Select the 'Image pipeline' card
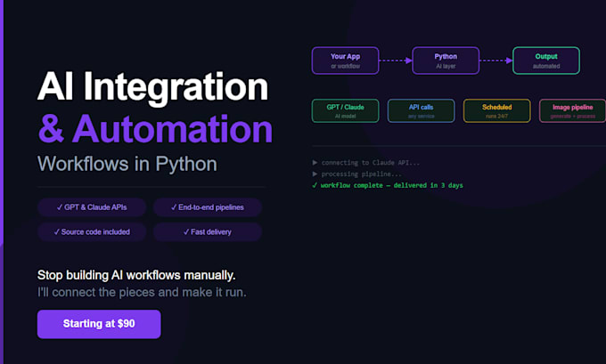Image resolution: width=606 pixels, height=364 pixels. [x=572, y=110]
